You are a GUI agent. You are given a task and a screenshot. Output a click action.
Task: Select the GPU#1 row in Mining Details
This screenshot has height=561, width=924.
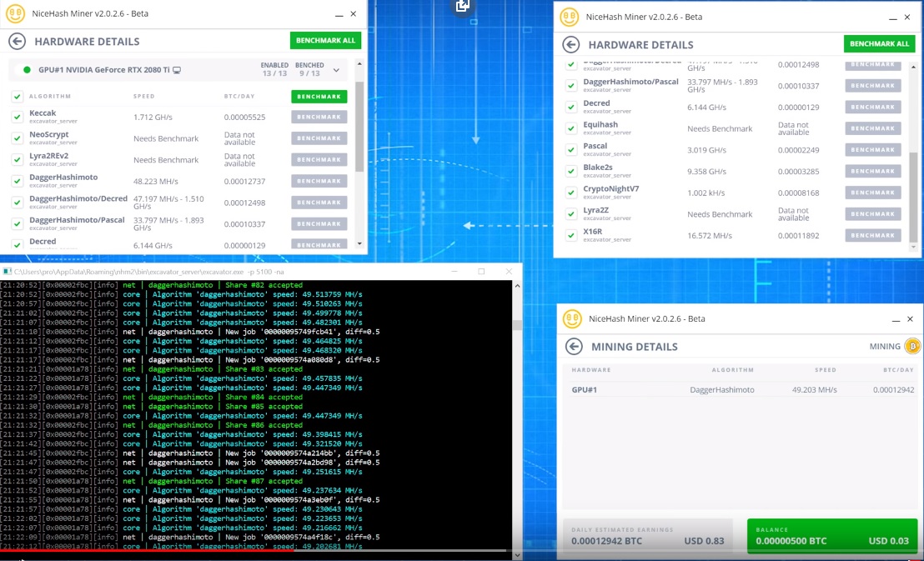pyautogui.click(x=741, y=389)
